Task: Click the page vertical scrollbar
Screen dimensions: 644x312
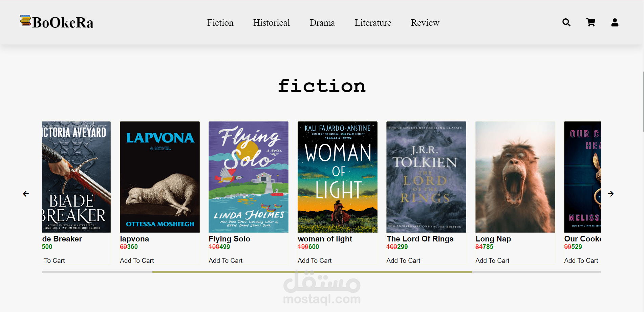Action: [x=643, y=102]
